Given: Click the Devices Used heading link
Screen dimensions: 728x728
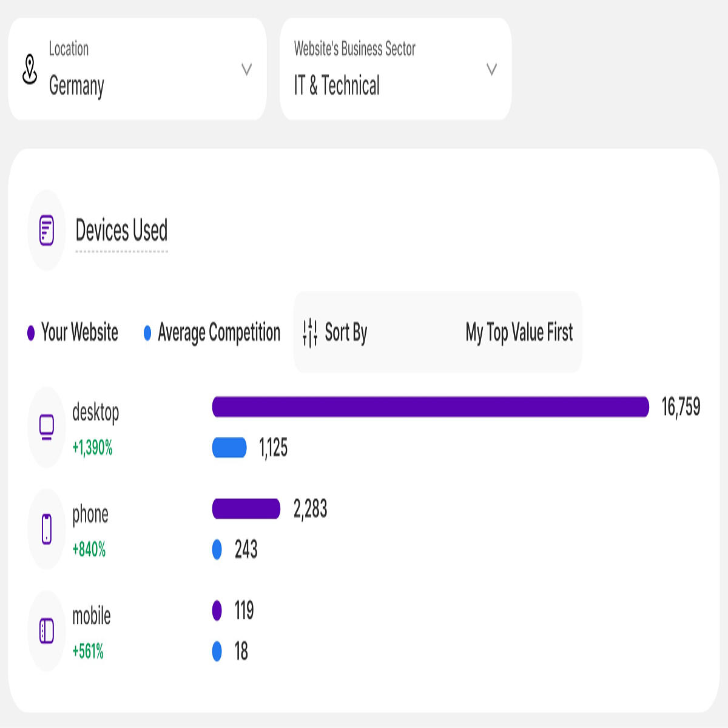Looking at the screenshot, I should tap(121, 231).
